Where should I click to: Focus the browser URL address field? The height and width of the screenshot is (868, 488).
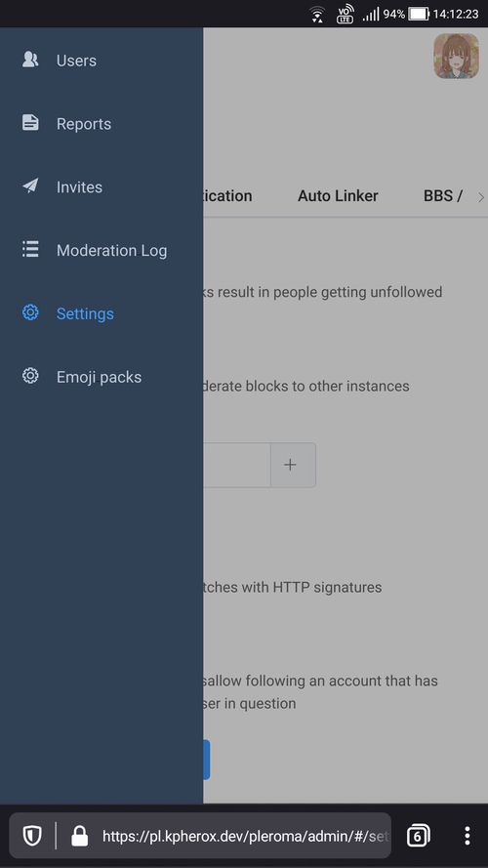click(246, 836)
